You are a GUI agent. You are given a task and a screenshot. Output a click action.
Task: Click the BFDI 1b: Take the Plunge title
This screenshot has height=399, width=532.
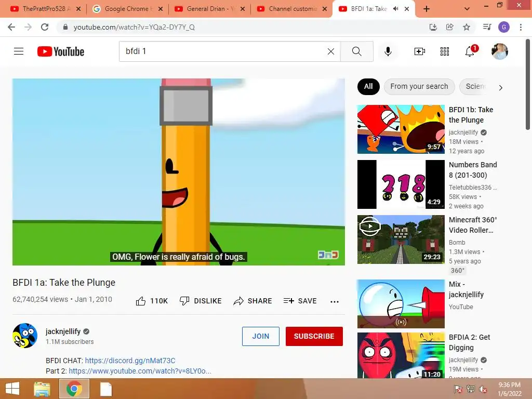pyautogui.click(x=471, y=115)
